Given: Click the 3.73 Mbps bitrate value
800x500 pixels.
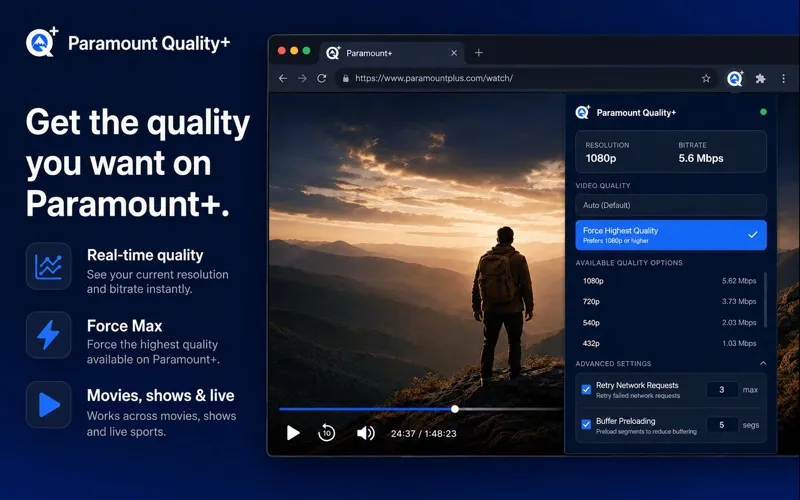Looking at the screenshot, I should tap(739, 302).
